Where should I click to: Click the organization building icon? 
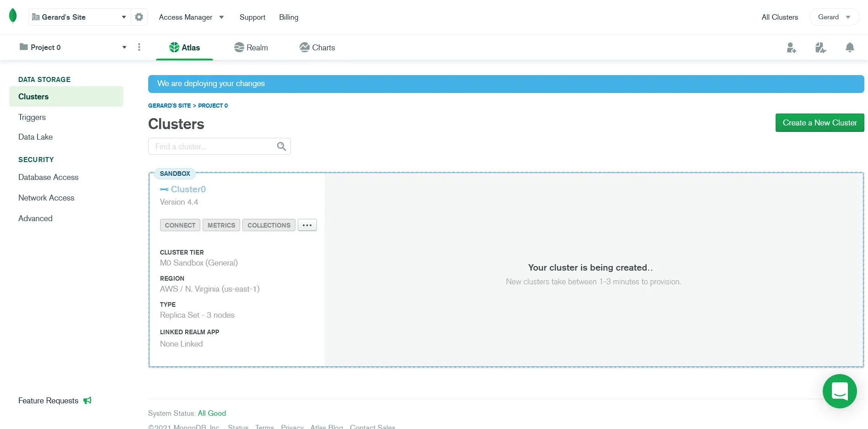click(36, 17)
